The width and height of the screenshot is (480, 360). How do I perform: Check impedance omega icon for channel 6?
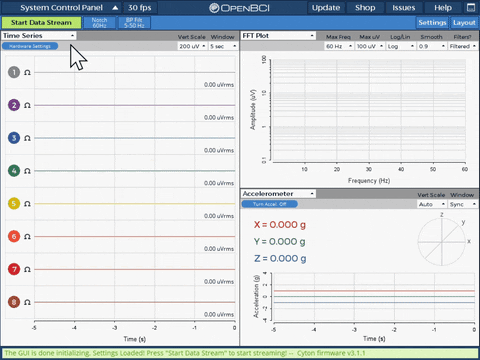click(x=28, y=237)
